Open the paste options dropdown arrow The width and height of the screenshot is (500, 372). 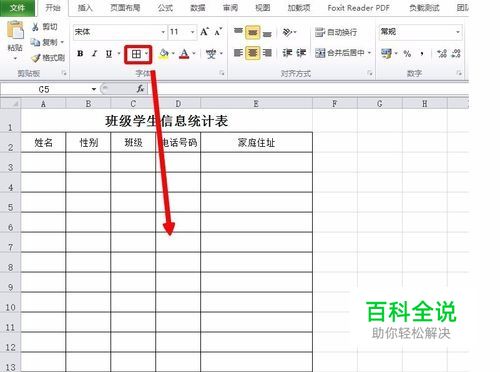coord(15,59)
